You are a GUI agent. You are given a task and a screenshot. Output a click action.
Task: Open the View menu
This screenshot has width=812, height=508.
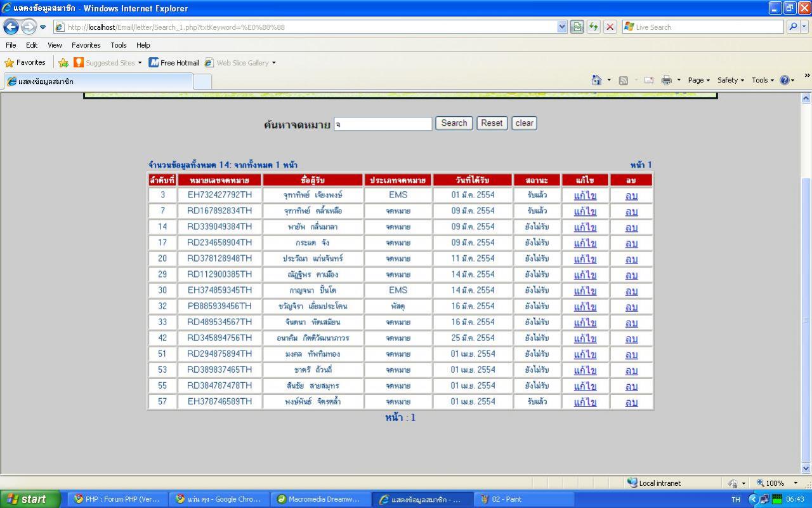tap(55, 45)
